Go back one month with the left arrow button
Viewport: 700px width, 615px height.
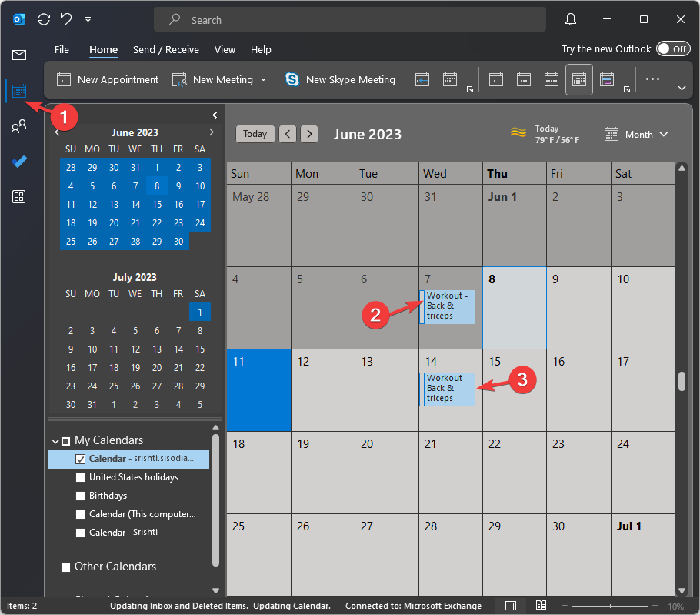tap(288, 134)
